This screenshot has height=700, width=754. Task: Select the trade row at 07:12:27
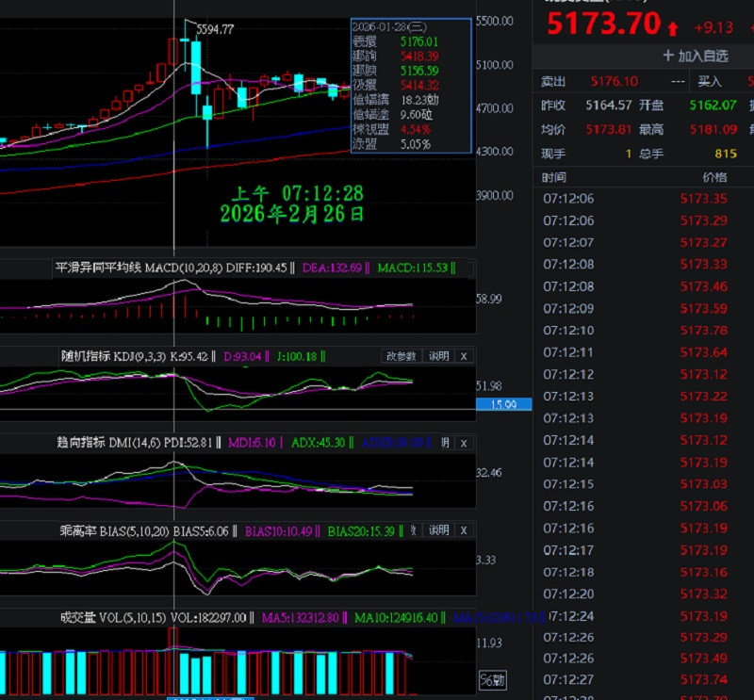pyautogui.click(x=644, y=679)
